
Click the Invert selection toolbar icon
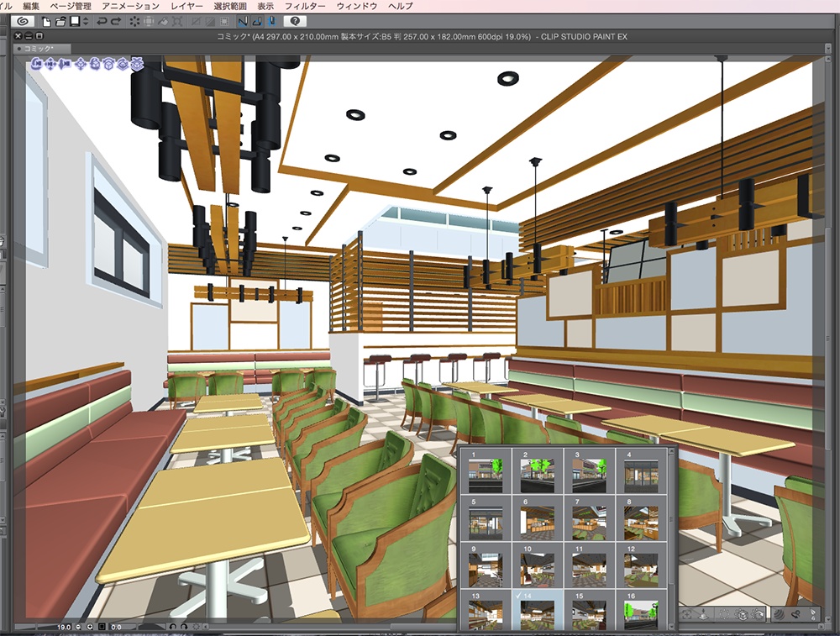[211, 22]
